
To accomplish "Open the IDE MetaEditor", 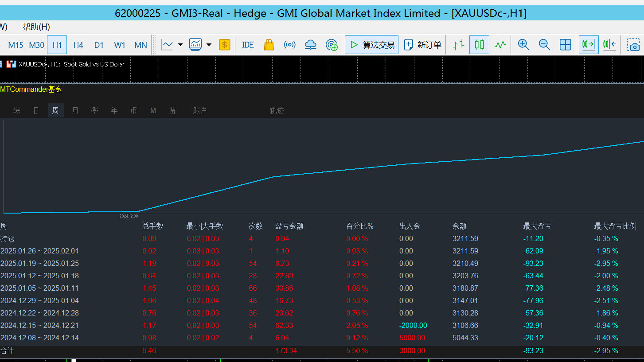I will [x=248, y=45].
